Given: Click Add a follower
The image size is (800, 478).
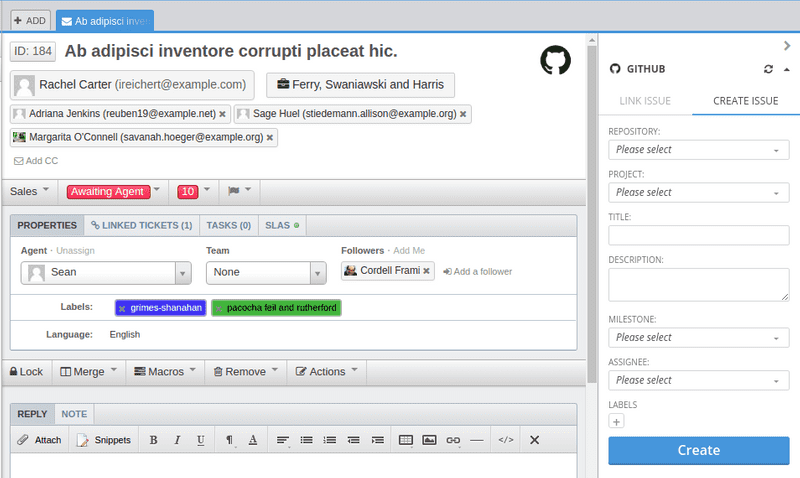Looking at the screenshot, I should pyautogui.click(x=478, y=272).
